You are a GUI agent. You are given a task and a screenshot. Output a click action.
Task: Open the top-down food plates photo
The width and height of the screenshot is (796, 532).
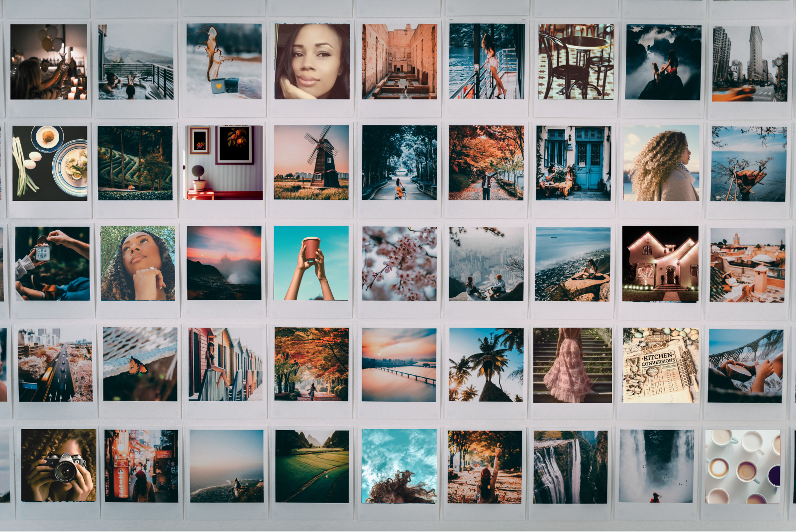point(50,163)
